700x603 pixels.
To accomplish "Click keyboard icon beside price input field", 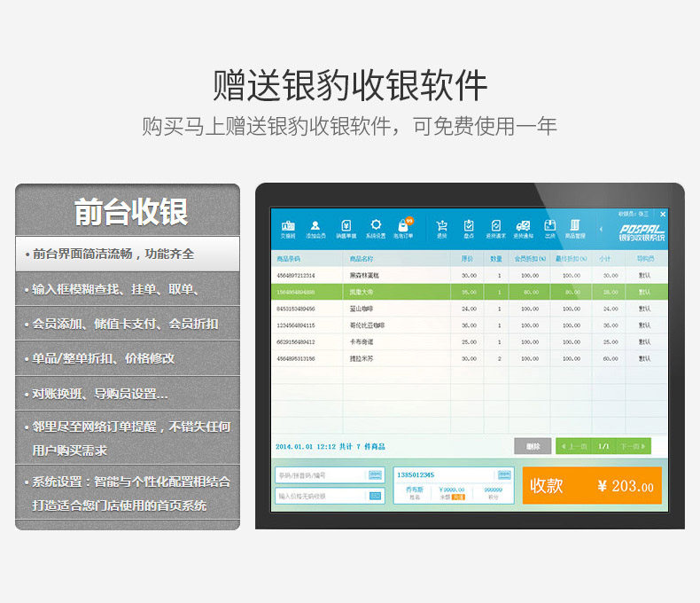I will [376, 496].
